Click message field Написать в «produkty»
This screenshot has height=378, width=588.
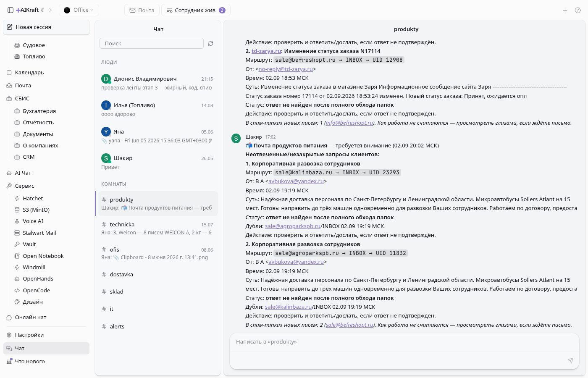click(404, 342)
